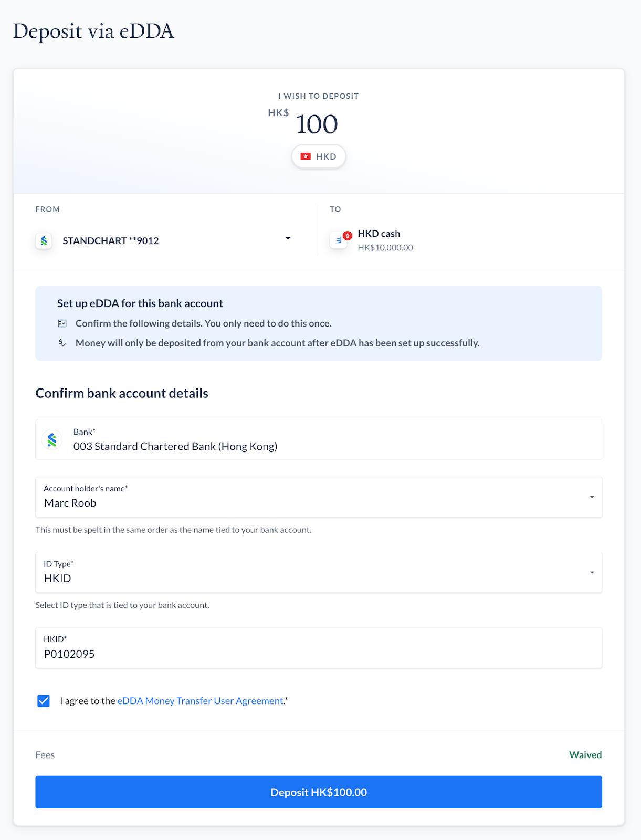Image resolution: width=641 pixels, height=840 pixels.
Task: Expand the FROM bank account dropdown arrow
Action: pos(288,239)
